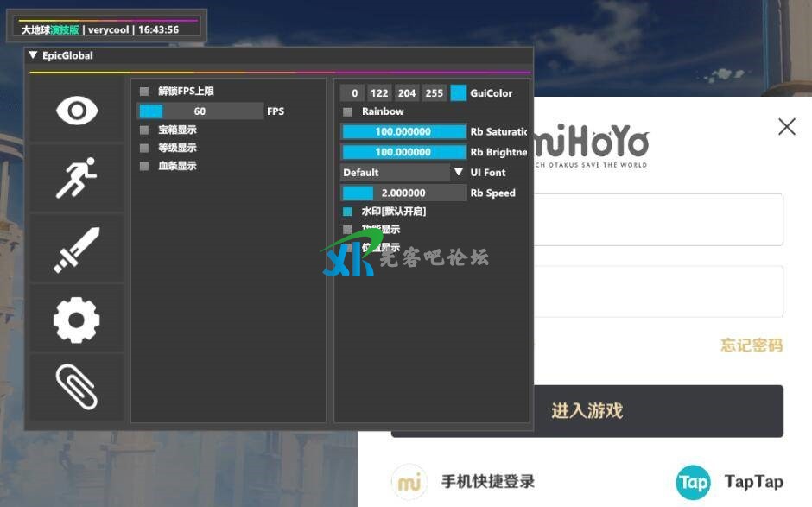Click the cyan GuiColor swatch
This screenshot has width=812, height=507.
tap(458, 93)
